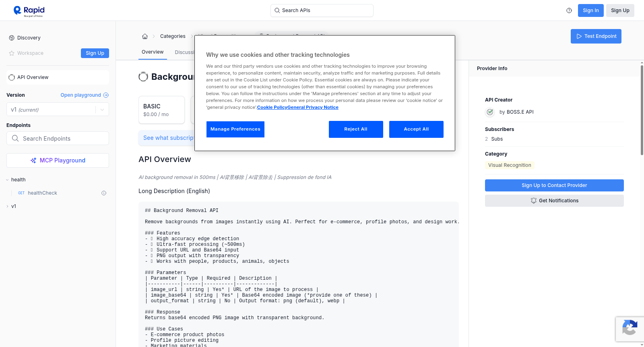Click the 'Long Description (English)' label
This screenshot has width=644, height=347.
tap(174, 191)
